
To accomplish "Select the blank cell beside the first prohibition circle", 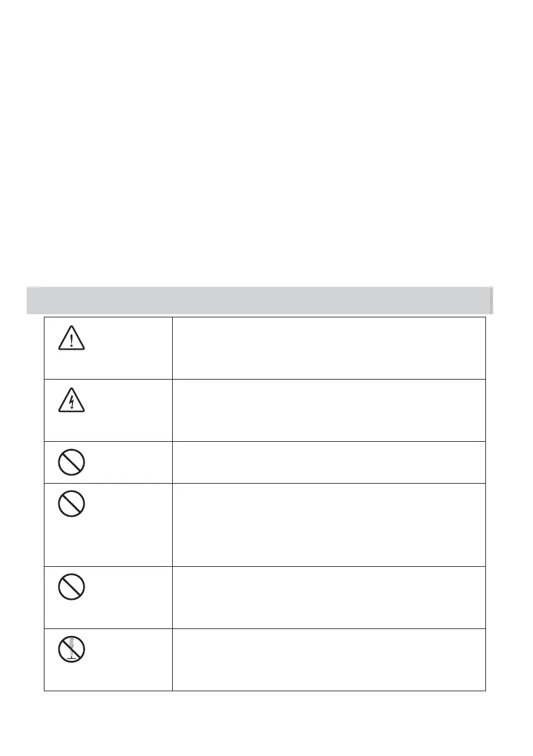I will (x=328, y=463).
